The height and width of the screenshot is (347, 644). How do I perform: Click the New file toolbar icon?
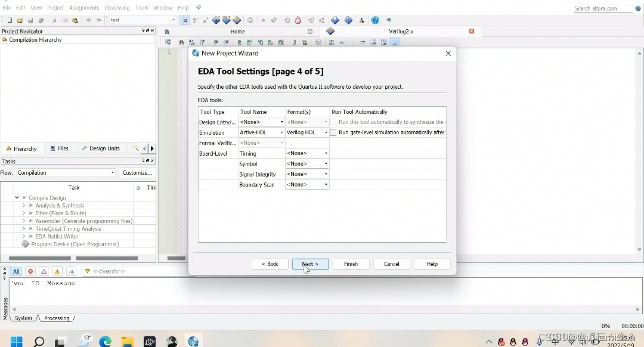click(x=10, y=20)
